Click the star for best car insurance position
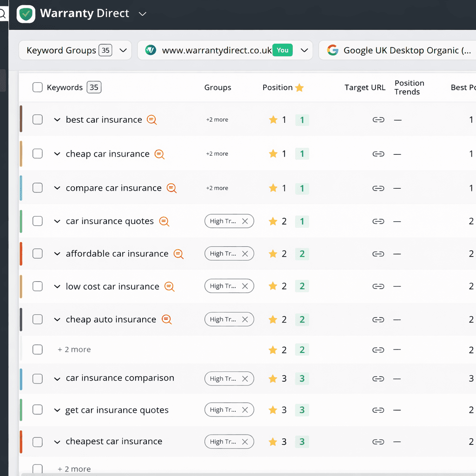Image resolution: width=476 pixels, height=476 pixels. pos(273,119)
